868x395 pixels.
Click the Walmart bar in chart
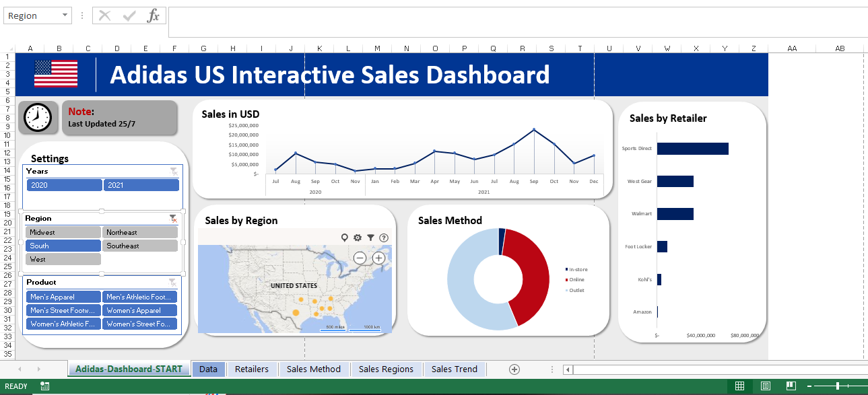coord(675,214)
